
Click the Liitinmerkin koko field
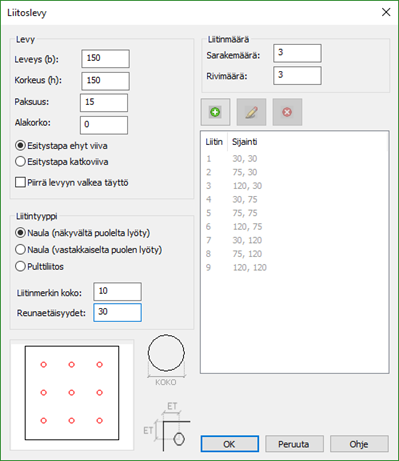point(117,292)
